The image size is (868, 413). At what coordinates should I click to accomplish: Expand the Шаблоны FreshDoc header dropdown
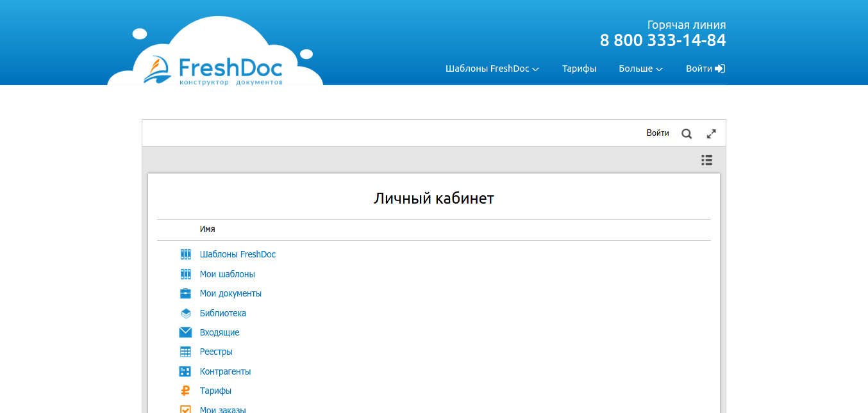[492, 69]
